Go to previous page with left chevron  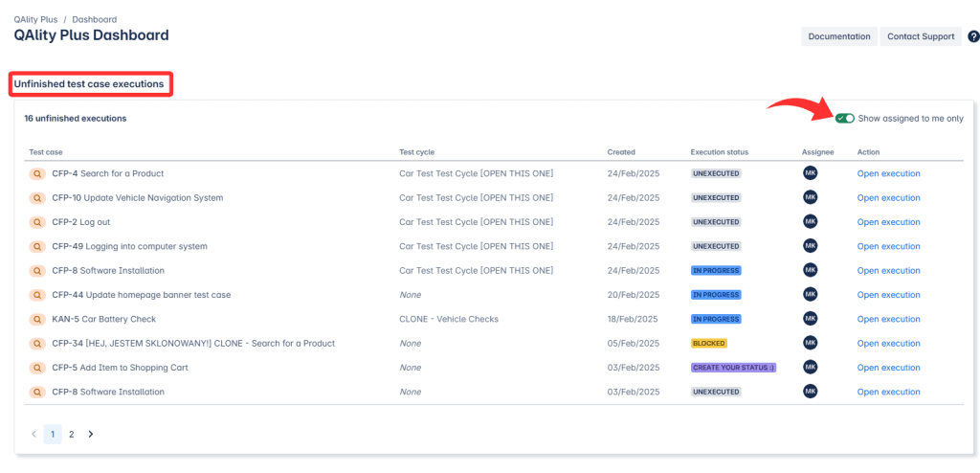coord(33,434)
